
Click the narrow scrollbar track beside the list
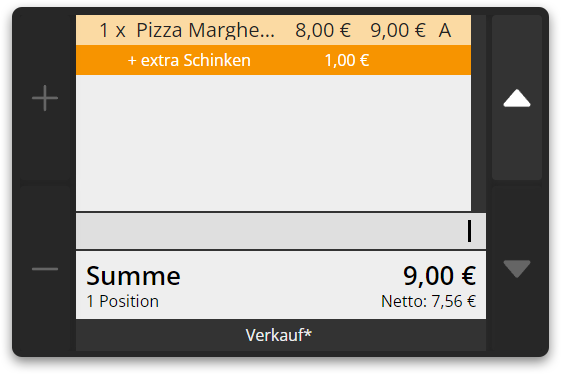(478, 113)
